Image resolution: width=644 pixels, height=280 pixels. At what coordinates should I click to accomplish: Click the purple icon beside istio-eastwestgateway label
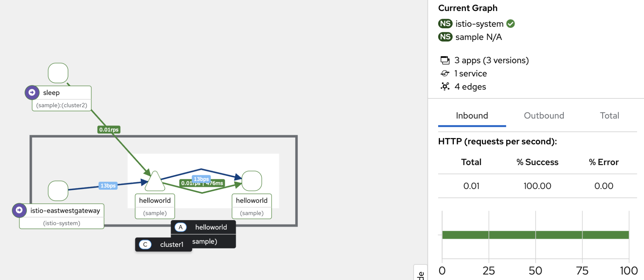coord(19,210)
